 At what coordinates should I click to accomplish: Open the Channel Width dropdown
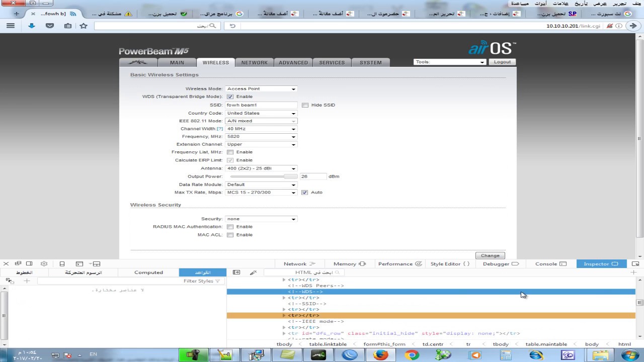261,129
